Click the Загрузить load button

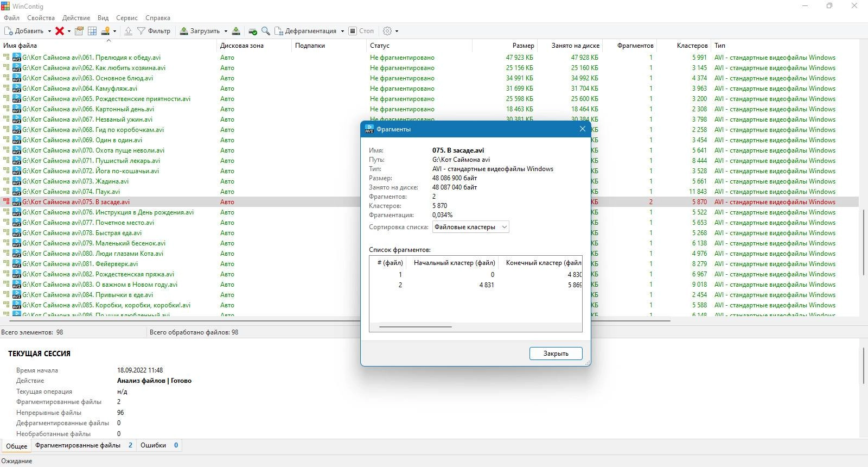click(x=200, y=31)
